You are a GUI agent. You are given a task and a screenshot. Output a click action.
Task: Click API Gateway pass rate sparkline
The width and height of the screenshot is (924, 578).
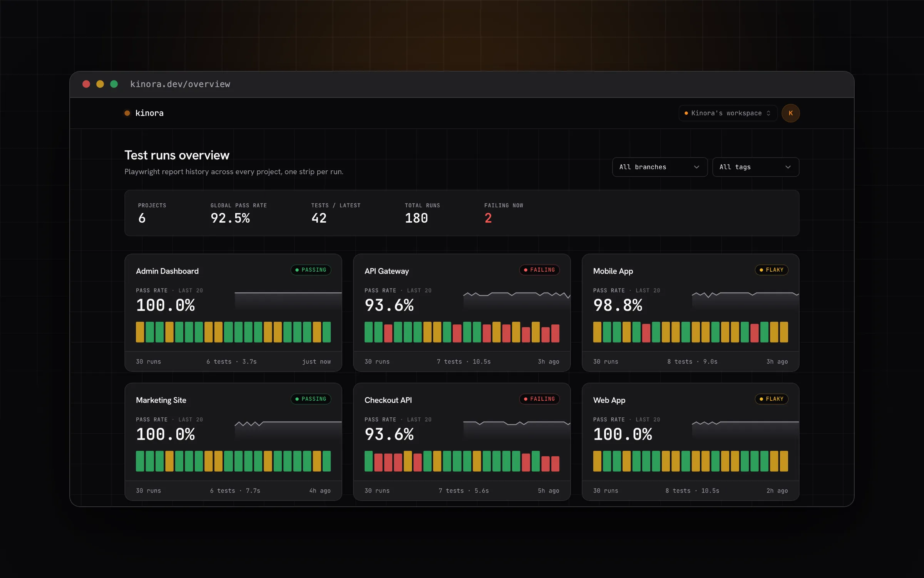click(x=517, y=301)
